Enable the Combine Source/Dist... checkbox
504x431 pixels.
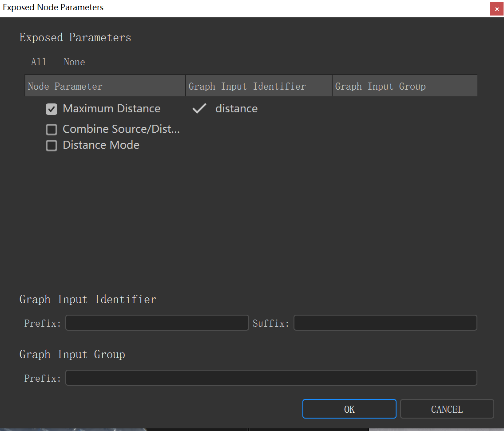[52, 130]
